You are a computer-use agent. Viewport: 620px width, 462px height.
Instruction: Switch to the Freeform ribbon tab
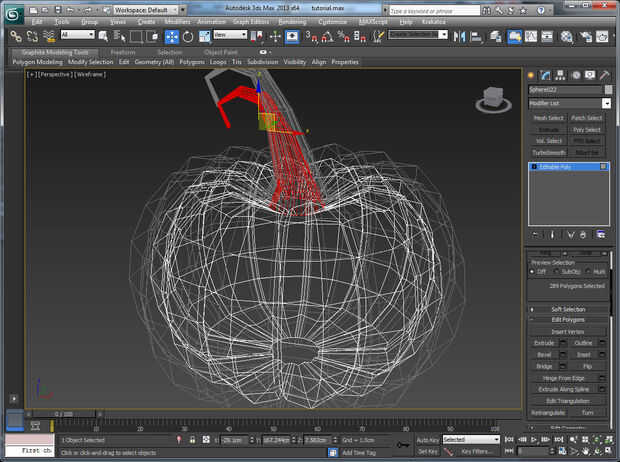(x=122, y=52)
